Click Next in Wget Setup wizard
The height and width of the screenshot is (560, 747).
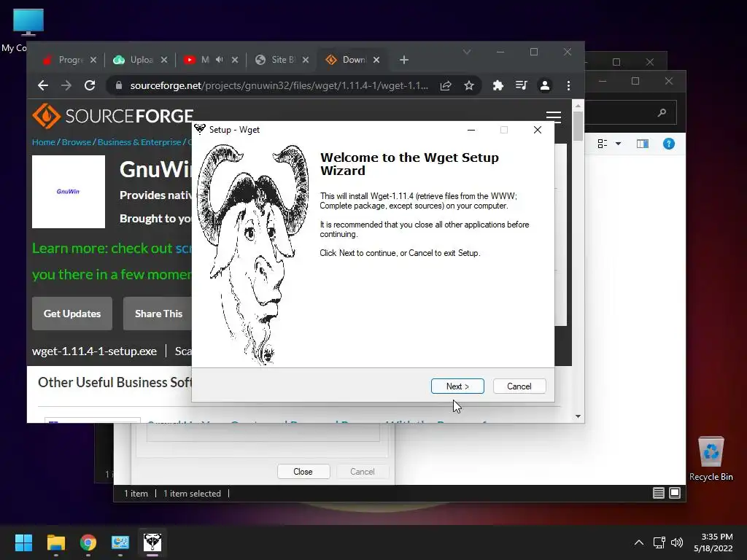pos(457,386)
